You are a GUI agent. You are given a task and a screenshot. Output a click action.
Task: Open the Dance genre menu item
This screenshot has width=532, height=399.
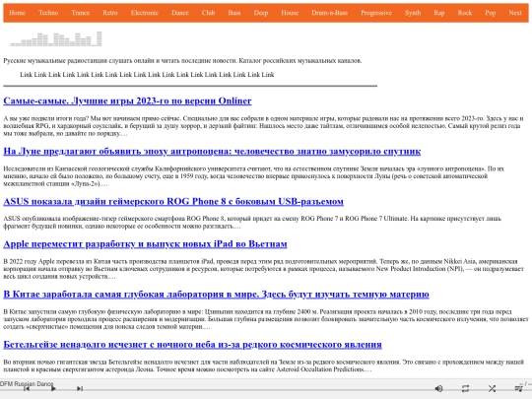pos(180,13)
